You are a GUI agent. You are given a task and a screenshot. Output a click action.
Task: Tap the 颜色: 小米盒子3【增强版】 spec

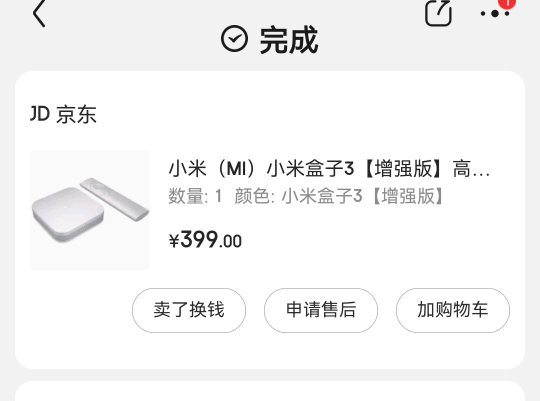(x=339, y=196)
